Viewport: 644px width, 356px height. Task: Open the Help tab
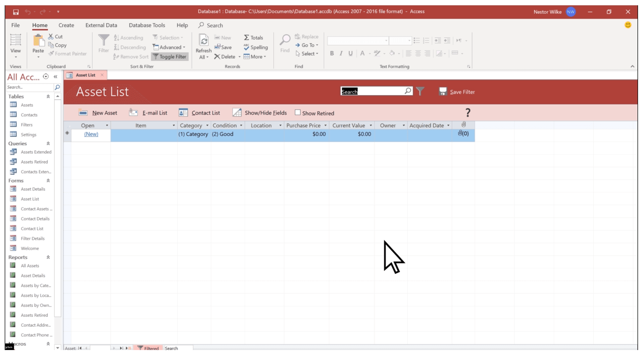click(182, 25)
